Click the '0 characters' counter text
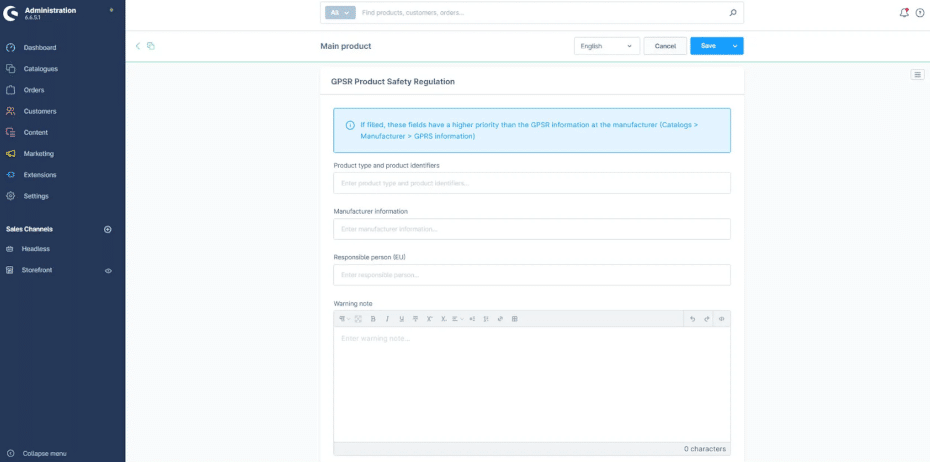 coord(705,449)
